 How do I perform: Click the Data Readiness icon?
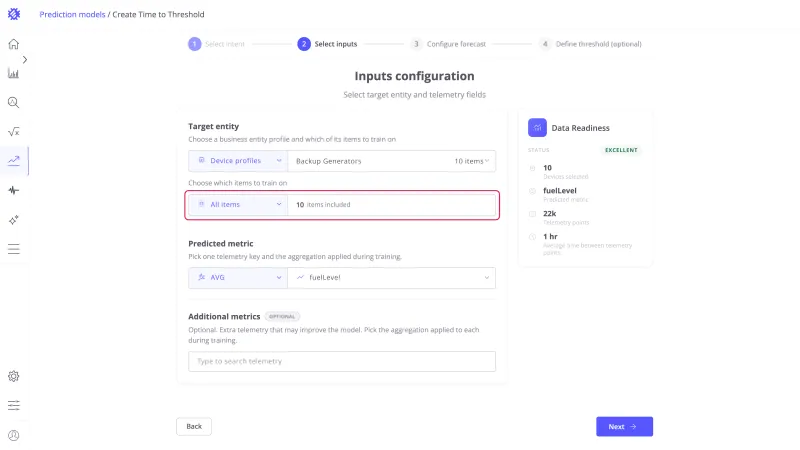coord(537,128)
